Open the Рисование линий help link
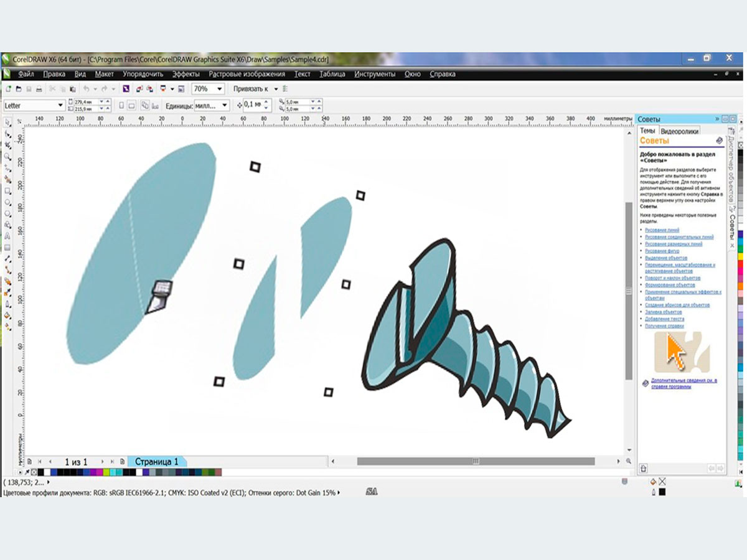Image resolution: width=747 pixels, height=560 pixels. 662,230
